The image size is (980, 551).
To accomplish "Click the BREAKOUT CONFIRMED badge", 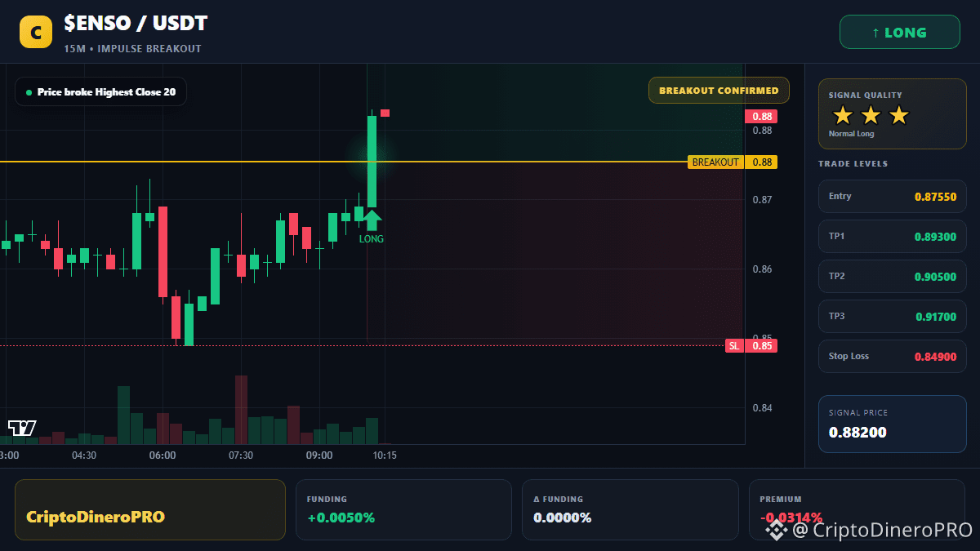I will [719, 91].
